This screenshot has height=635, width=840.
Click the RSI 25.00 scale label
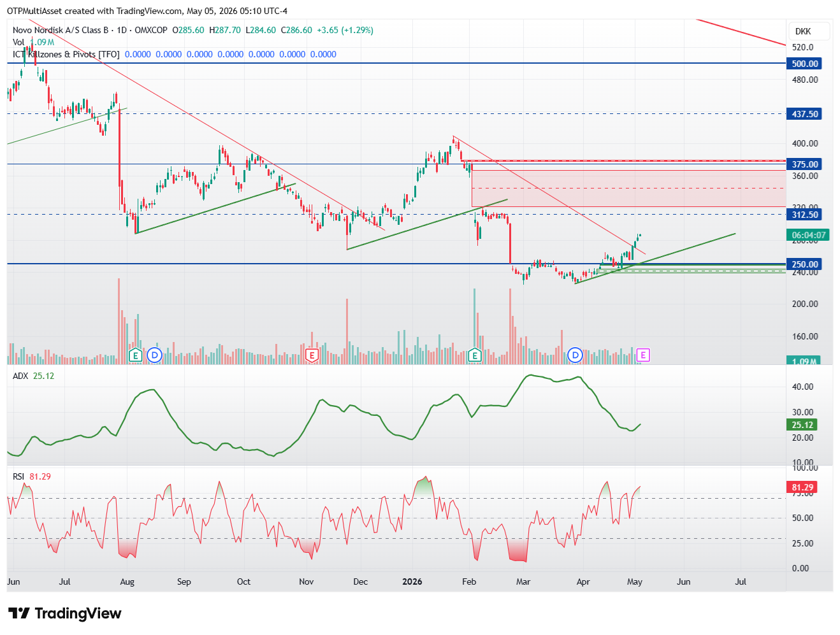click(x=802, y=543)
